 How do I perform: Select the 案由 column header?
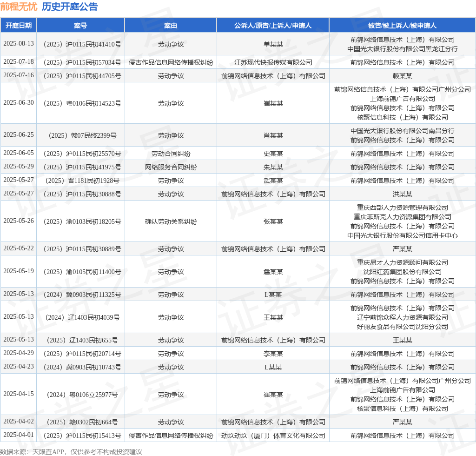click(x=171, y=26)
